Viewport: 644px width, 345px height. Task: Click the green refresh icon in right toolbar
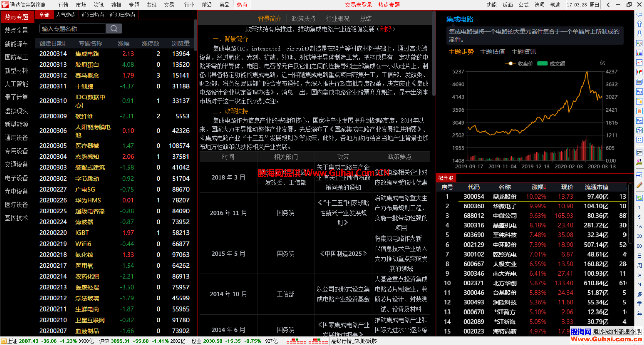point(639,198)
